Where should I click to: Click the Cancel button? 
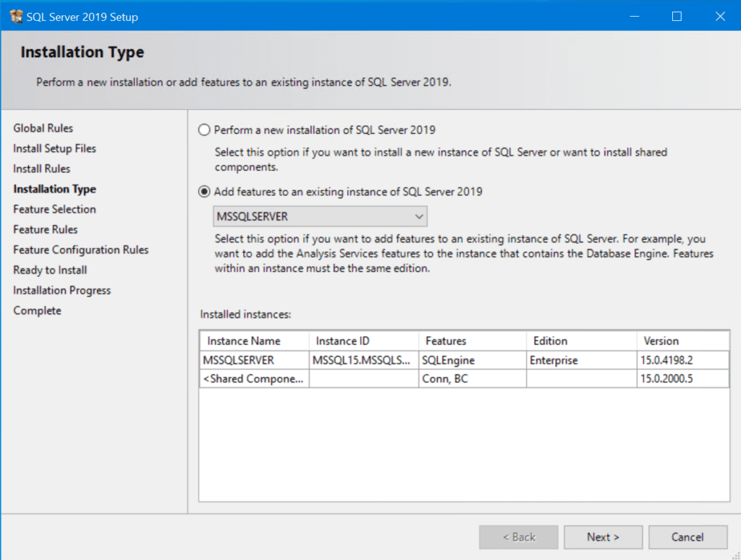(x=687, y=537)
